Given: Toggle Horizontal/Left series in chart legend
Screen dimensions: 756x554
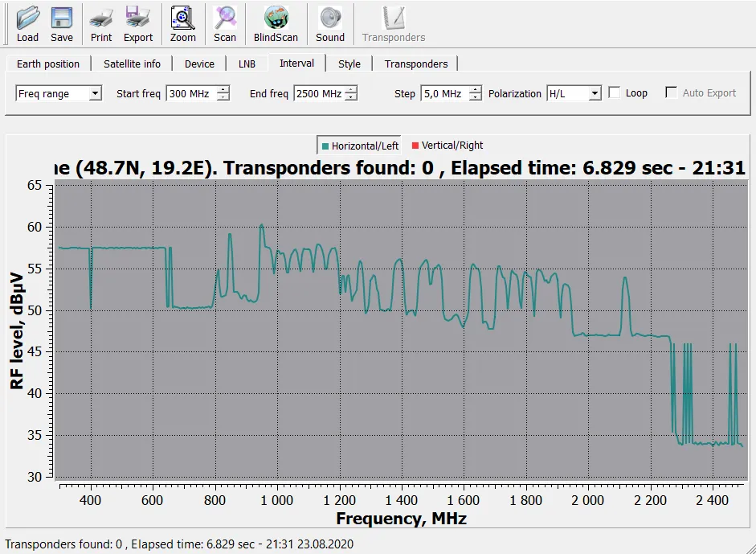Looking at the screenshot, I should [360, 146].
